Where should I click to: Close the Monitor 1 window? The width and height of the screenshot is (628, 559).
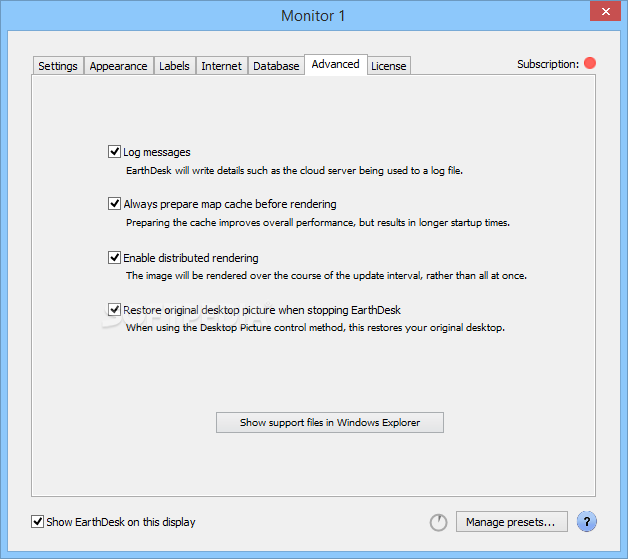pos(606,11)
